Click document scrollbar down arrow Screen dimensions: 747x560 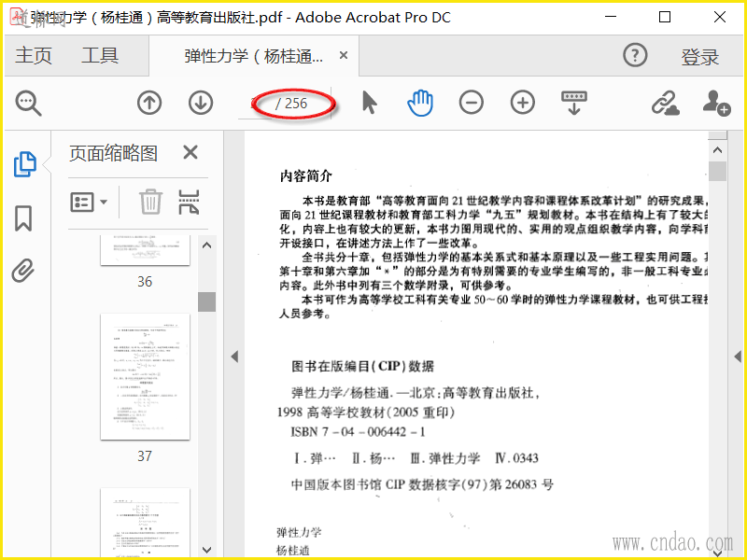tap(717, 553)
